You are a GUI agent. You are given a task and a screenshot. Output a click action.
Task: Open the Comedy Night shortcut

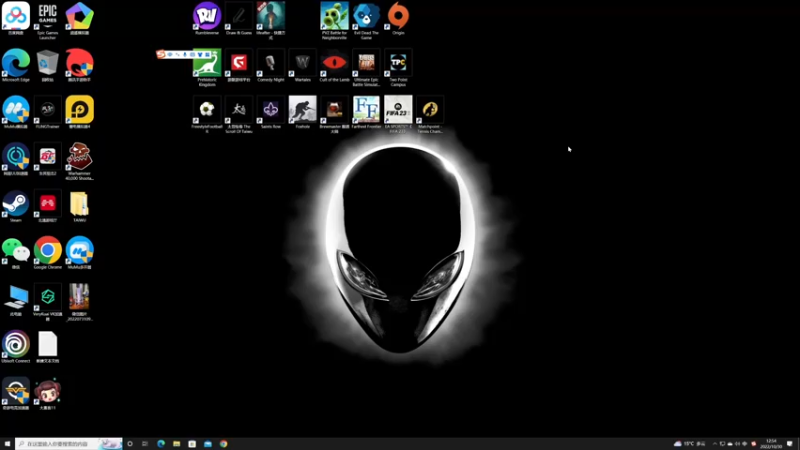coord(270,65)
